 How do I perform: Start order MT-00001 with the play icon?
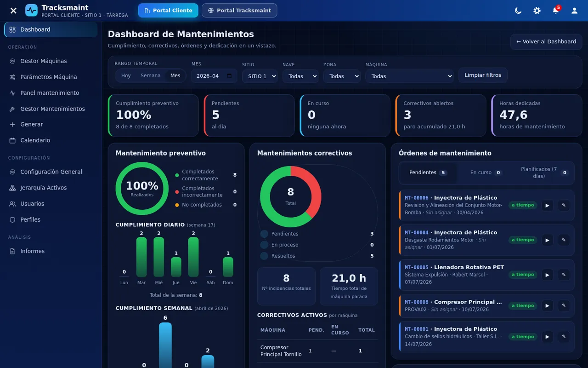tap(547, 337)
